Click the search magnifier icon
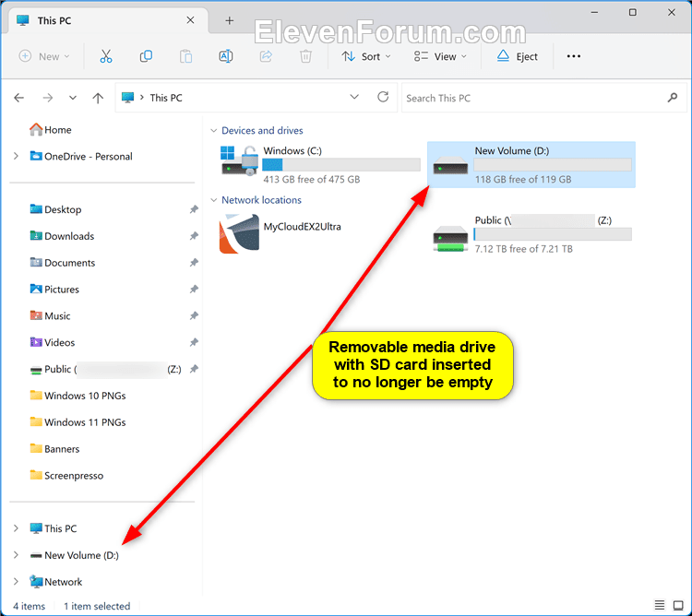Image resolution: width=692 pixels, height=616 pixels. click(x=672, y=98)
